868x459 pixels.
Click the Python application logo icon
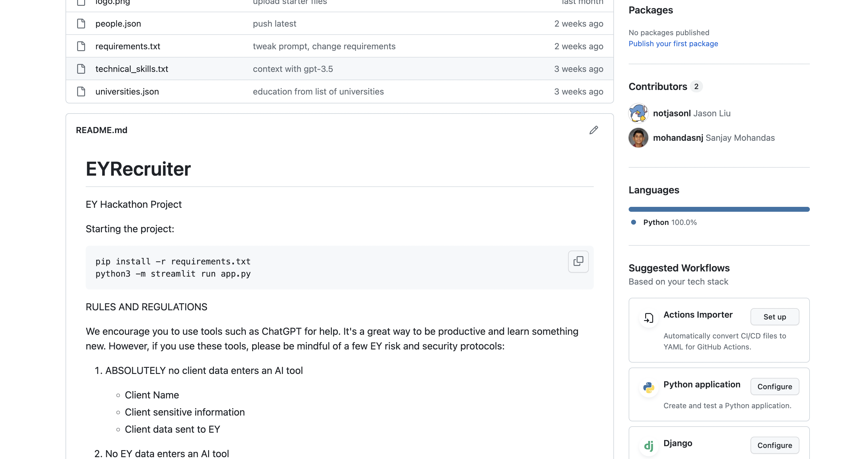(x=648, y=387)
